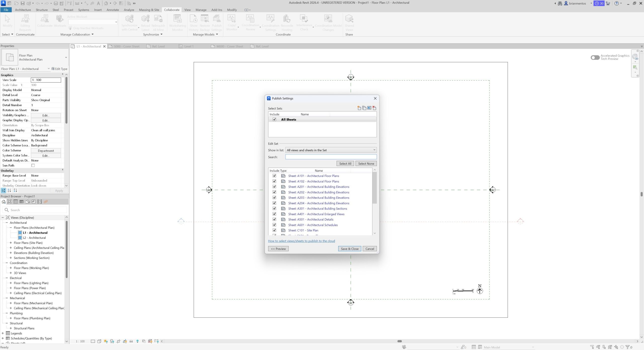Toggle Sun Path icon in view control bar
This screenshot has height=350, width=644.
[x=106, y=341]
